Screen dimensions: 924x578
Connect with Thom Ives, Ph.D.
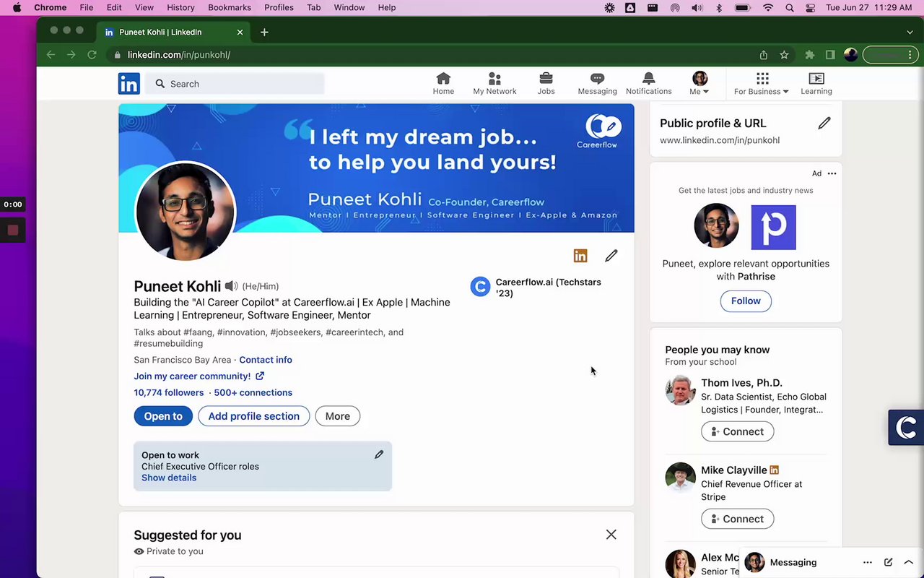point(737,431)
